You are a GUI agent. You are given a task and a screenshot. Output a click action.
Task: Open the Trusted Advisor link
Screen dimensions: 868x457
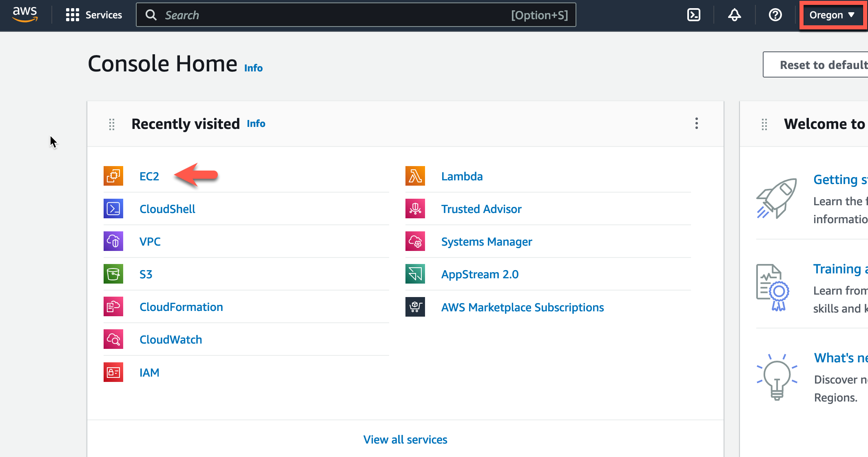pos(481,209)
